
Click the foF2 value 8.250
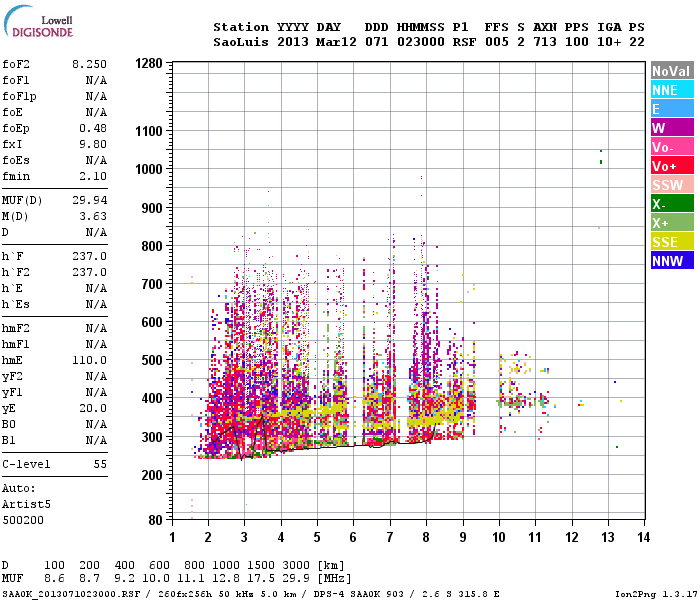(x=89, y=64)
